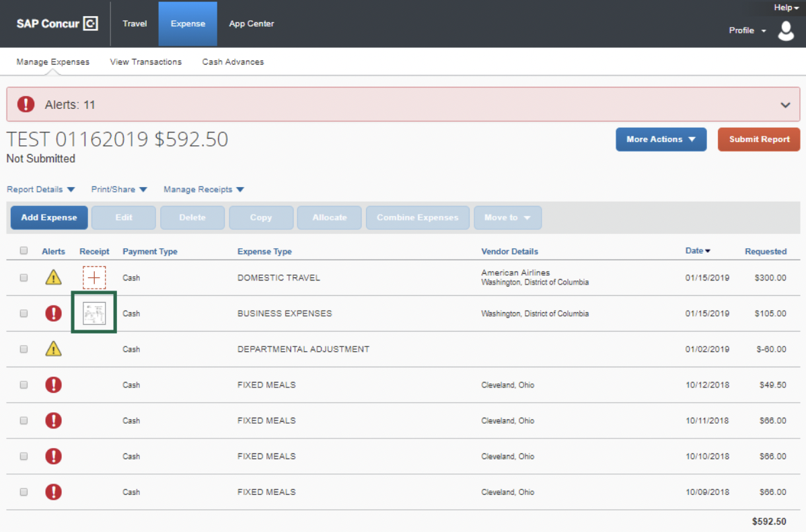Viewport: 806px width, 532px height.
Task: Check the Domestic Travel expense checkbox
Action: pyautogui.click(x=24, y=278)
